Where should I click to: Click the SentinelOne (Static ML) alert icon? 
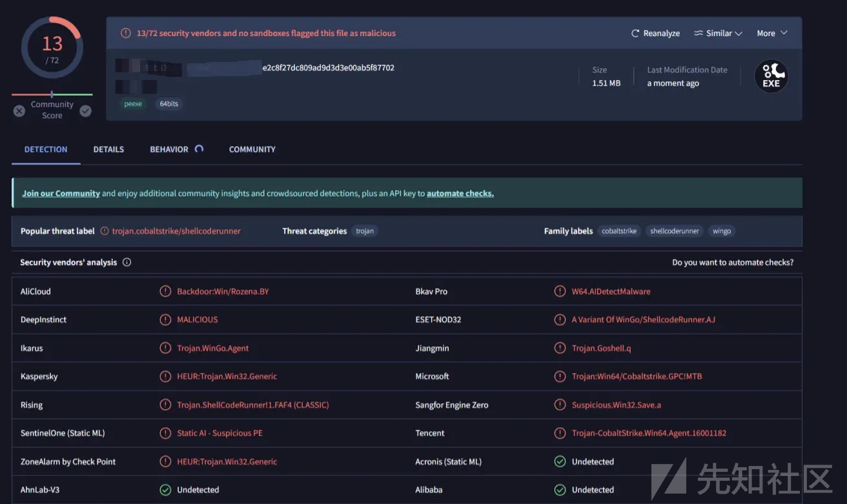pos(165,433)
